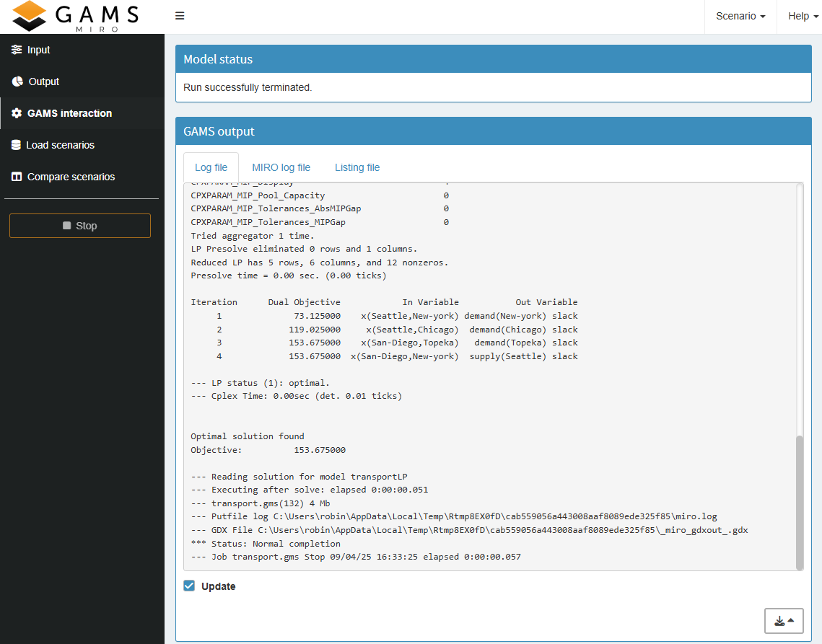Open Load scenarios in sidebar
Screen dimensions: 822x644
(60, 145)
